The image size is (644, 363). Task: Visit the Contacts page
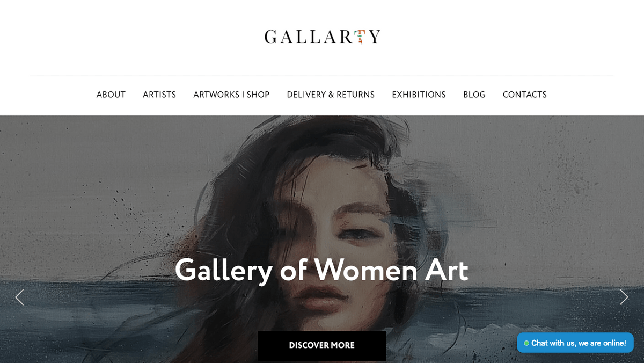click(525, 95)
